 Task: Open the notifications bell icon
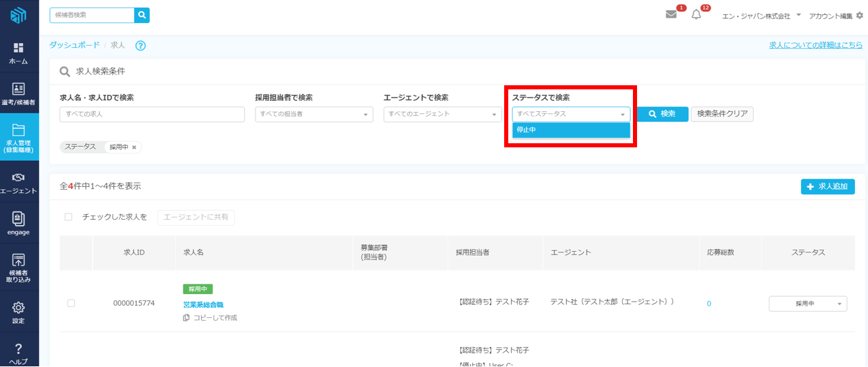point(696,15)
